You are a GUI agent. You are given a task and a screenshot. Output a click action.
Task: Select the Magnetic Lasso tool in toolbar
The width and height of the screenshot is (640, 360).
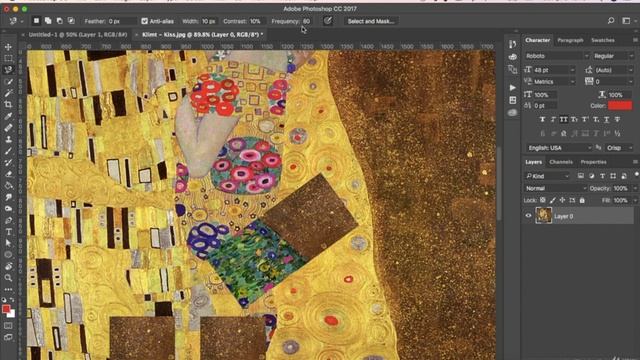coord(8,70)
